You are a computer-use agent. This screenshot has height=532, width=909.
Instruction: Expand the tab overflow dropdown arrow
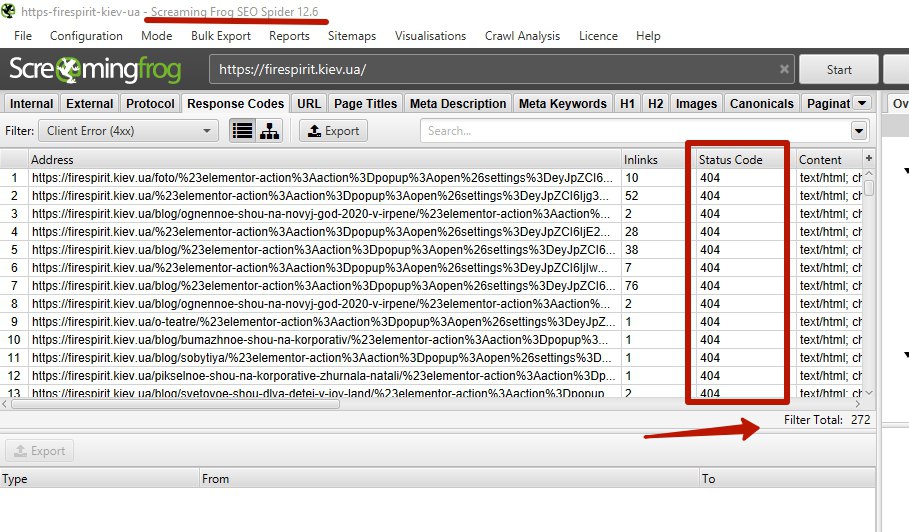pyautogui.click(x=862, y=103)
